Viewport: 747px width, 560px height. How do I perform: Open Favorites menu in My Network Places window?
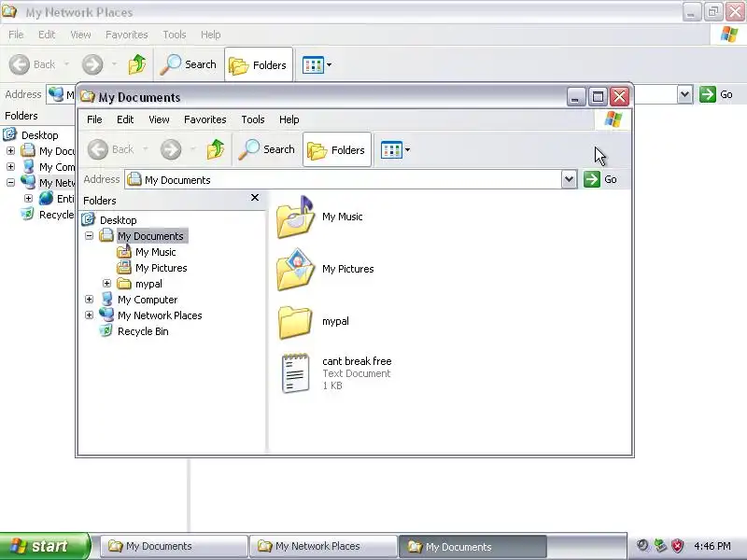pyautogui.click(x=127, y=35)
